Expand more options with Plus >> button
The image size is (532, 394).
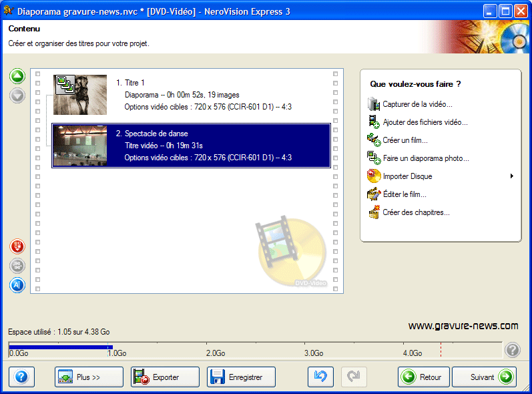pyautogui.click(x=89, y=377)
